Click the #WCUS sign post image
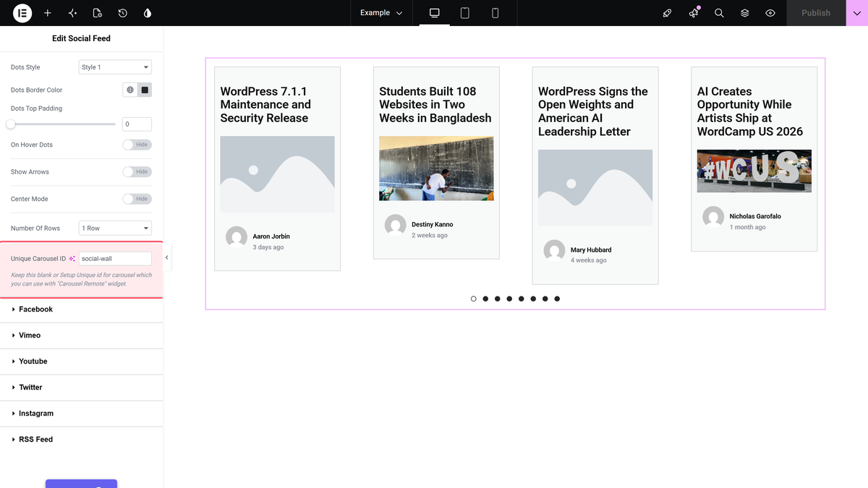This screenshot has height=488, width=868. click(754, 171)
